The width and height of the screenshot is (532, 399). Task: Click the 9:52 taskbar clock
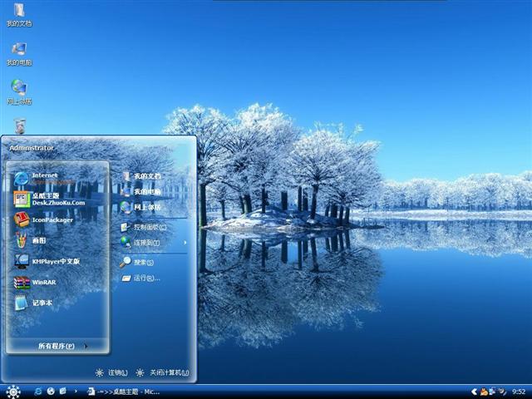[x=519, y=392]
